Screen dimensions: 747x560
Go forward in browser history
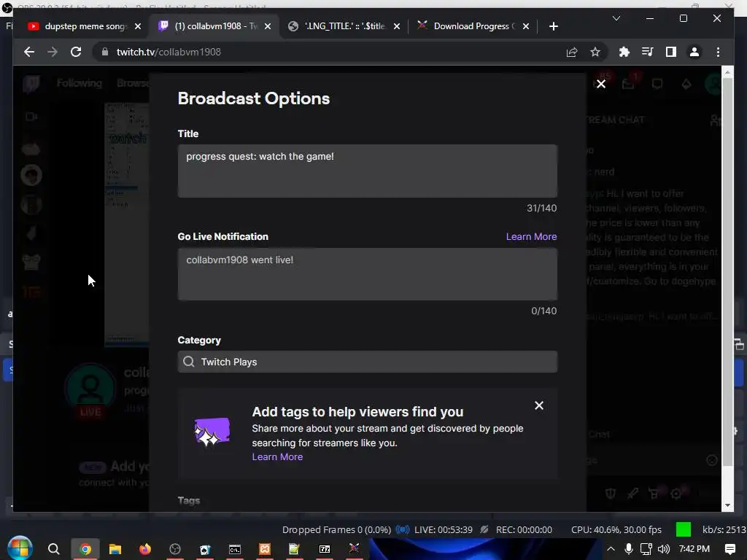[x=53, y=52]
